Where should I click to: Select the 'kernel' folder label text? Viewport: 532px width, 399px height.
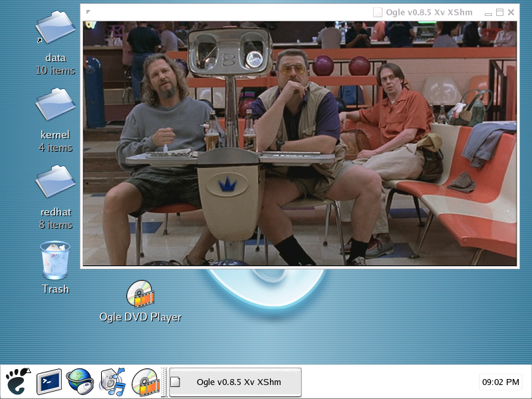(x=55, y=135)
